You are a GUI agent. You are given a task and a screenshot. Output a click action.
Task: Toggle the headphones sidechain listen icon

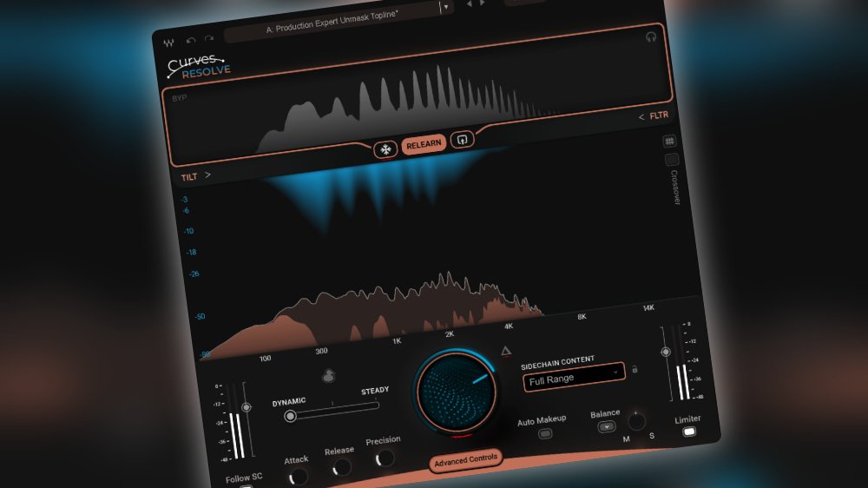(651, 37)
